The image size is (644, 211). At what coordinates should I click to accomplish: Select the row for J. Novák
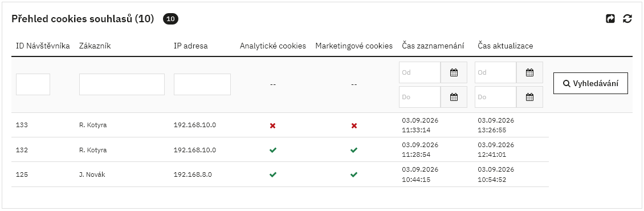coord(280,175)
